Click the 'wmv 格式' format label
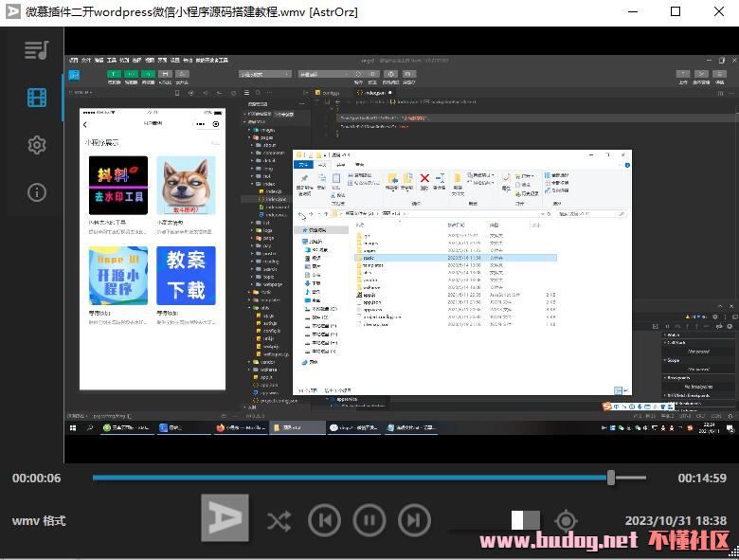Image resolution: width=739 pixels, height=560 pixels. 39,521
